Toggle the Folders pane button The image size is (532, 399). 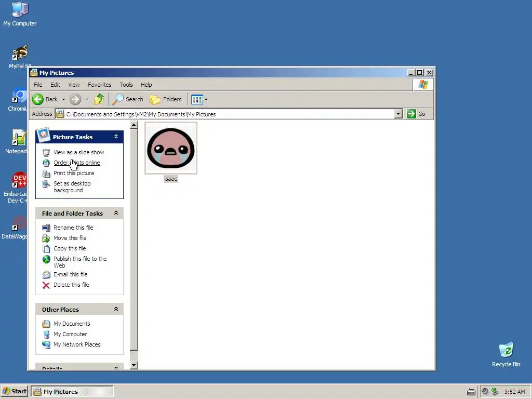click(x=166, y=99)
